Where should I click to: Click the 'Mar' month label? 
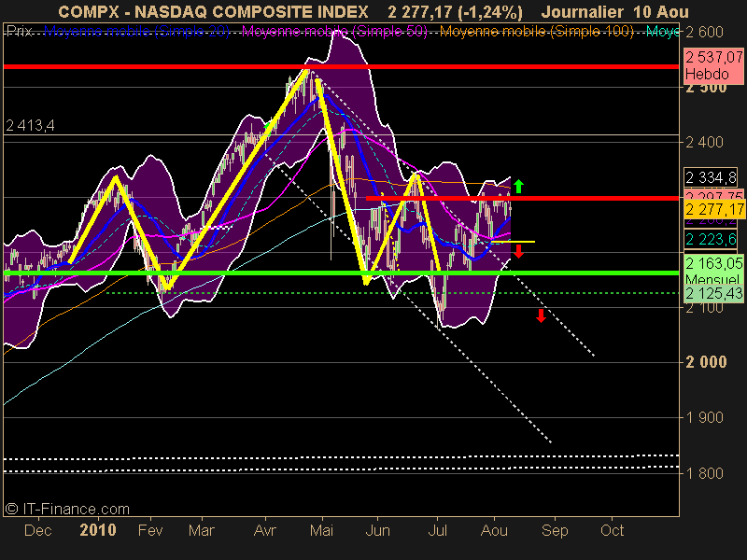tap(202, 530)
